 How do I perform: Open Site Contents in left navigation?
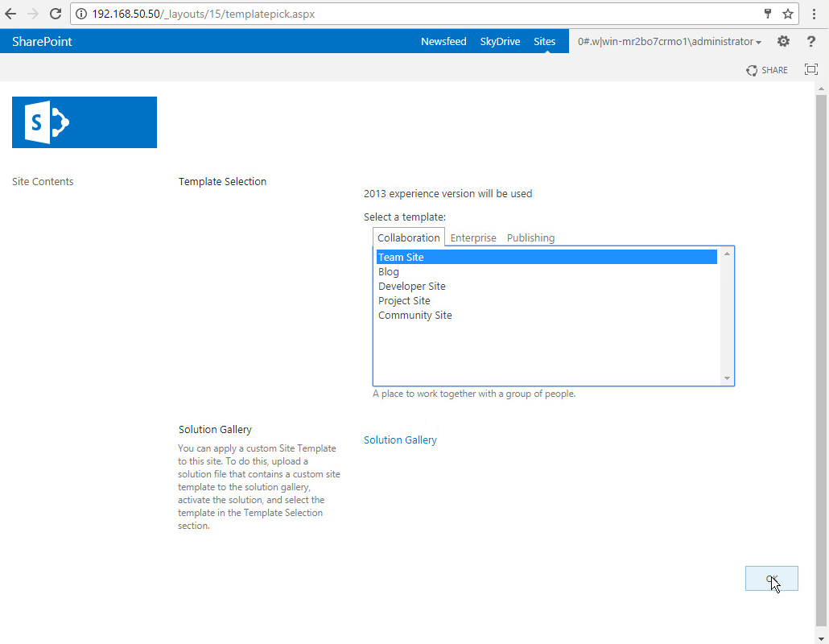pos(43,181)
